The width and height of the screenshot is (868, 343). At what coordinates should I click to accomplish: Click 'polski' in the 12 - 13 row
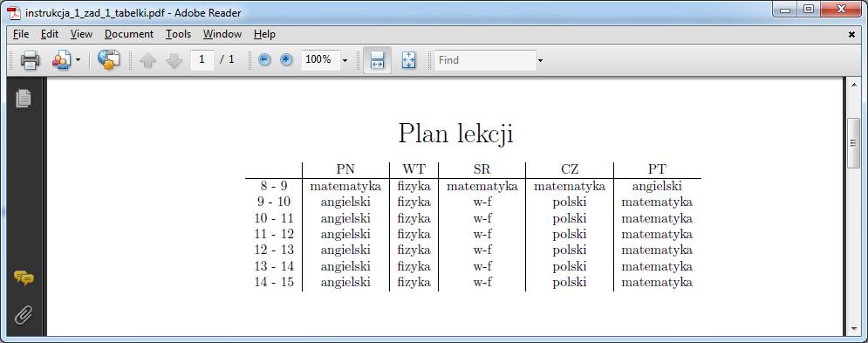pos(569,250)
